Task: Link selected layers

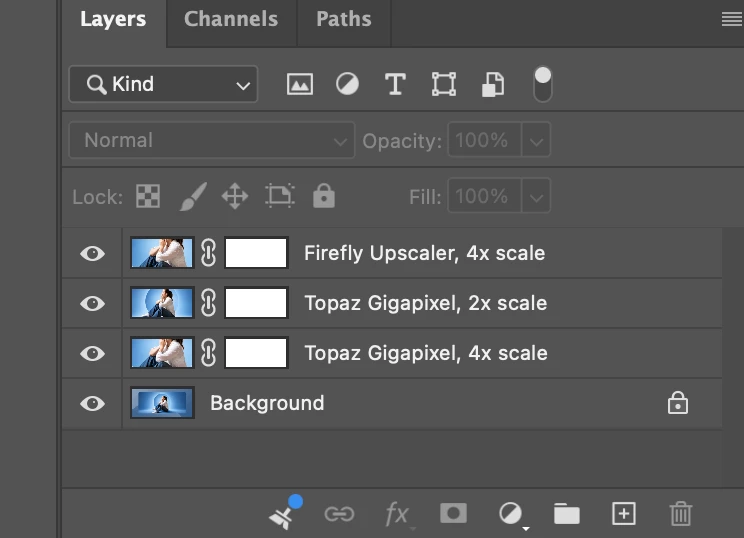Action: point(339,514)
